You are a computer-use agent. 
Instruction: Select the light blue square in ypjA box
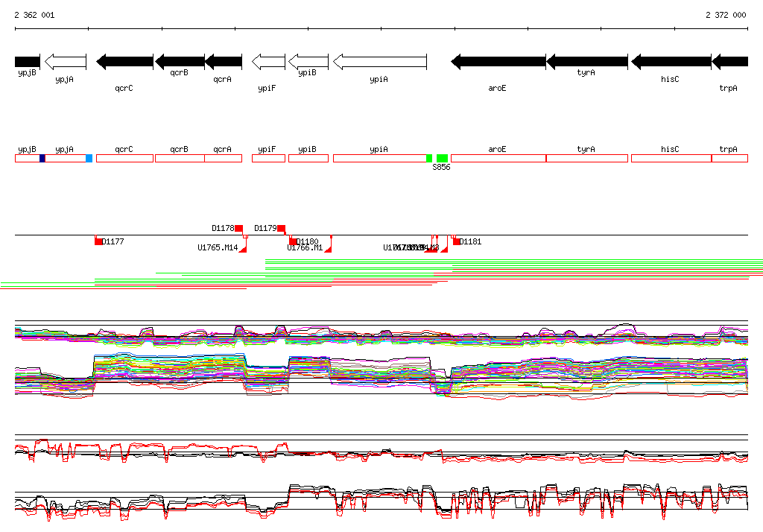tap(89, 158)
